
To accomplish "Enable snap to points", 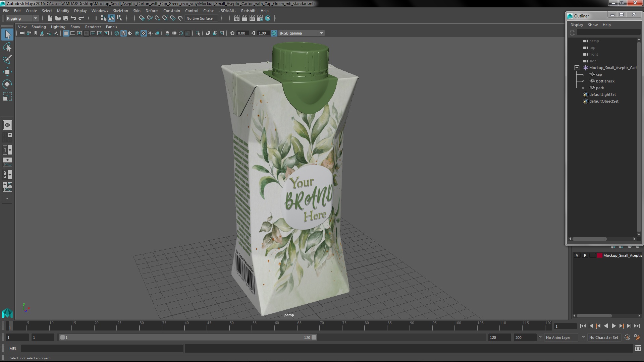I will tap(157, 18).
